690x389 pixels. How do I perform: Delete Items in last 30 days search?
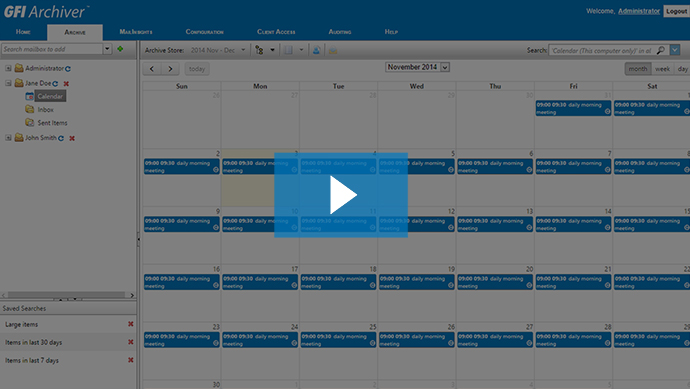131,342
